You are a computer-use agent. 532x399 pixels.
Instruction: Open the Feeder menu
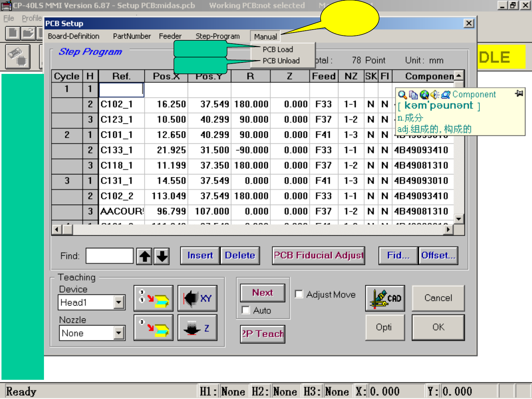click(170, 36)
